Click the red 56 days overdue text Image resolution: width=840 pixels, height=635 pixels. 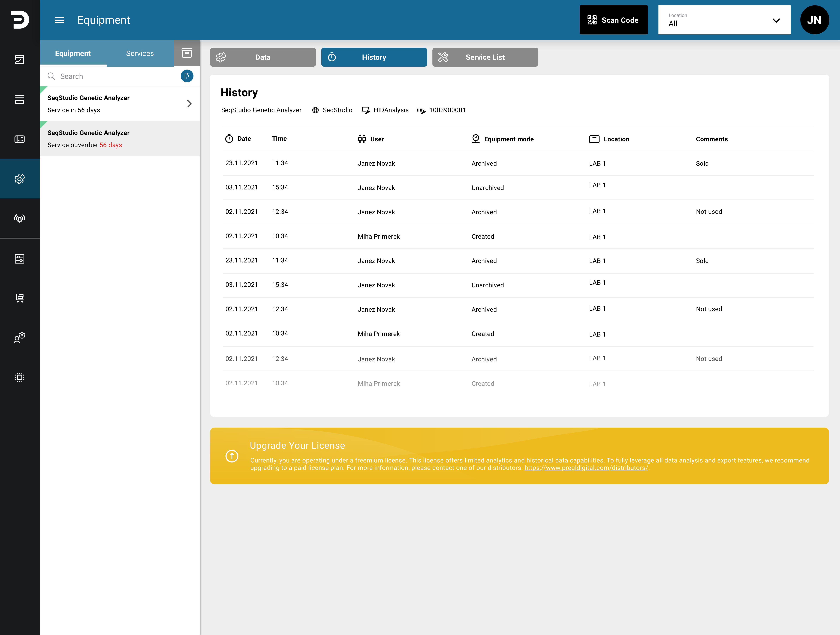pyautogui.click(x=110, y=145)
